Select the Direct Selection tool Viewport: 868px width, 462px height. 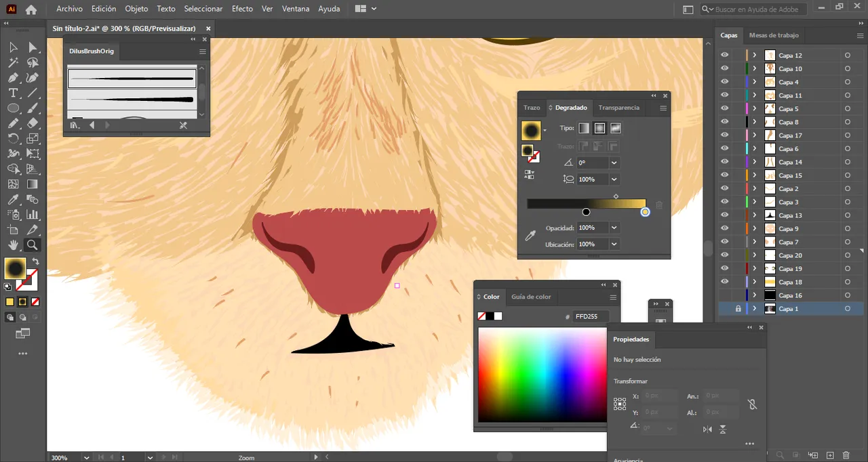pos(33,47)
